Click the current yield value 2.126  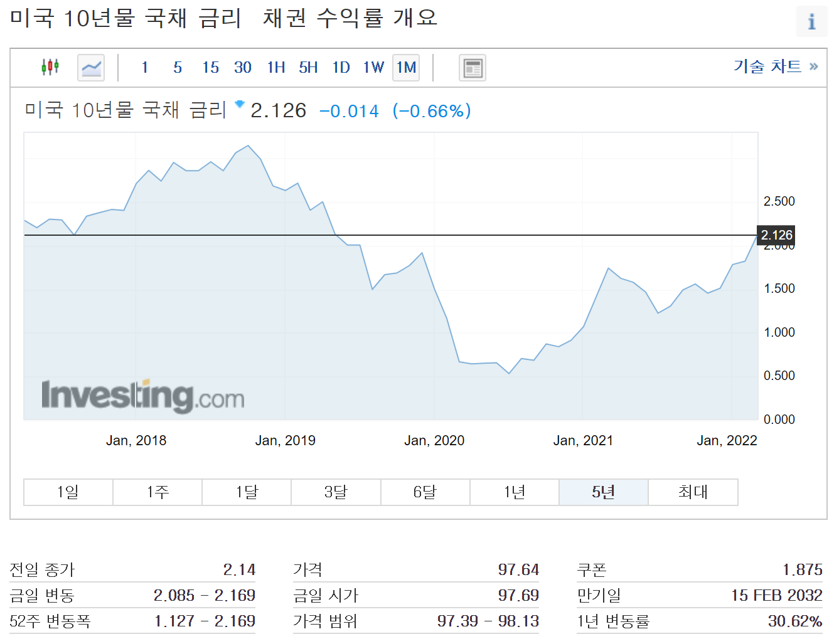(279, 111)
